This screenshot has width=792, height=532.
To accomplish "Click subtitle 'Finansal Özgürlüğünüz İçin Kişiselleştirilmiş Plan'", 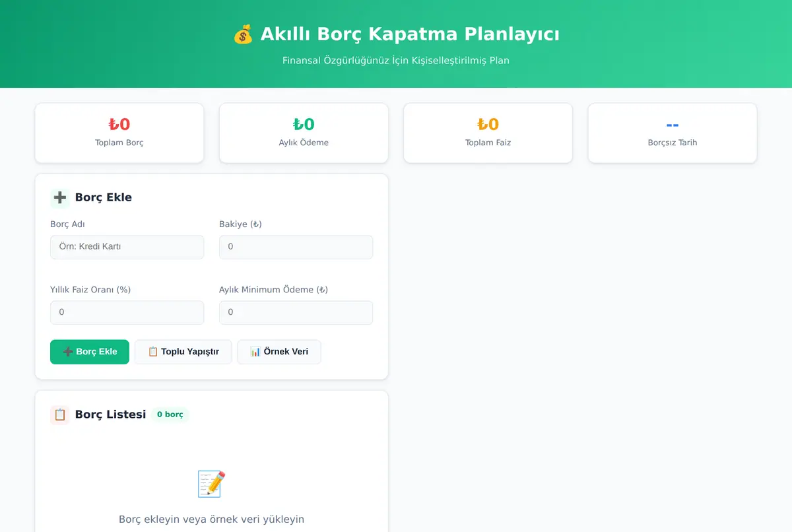I will (x=396, y=60).
